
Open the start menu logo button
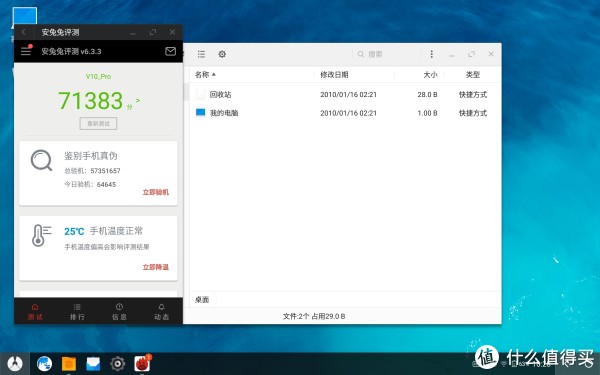15,363
